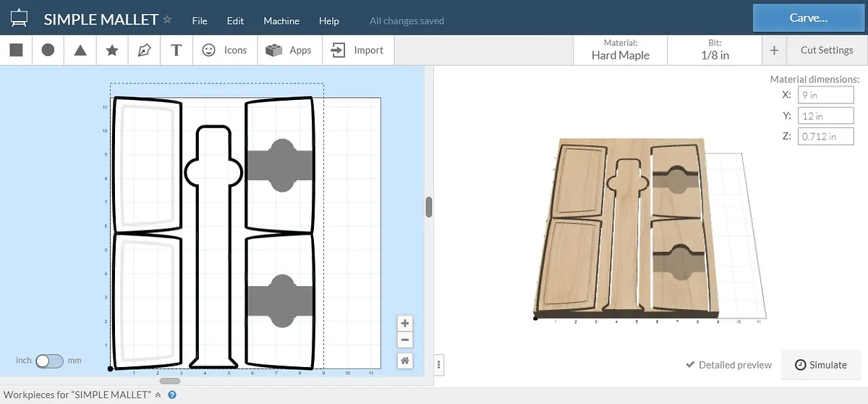This screenshot has height=404, width=868.
Task: Open the 1/8 in bit selector
Action: click(x=715, y=50)
